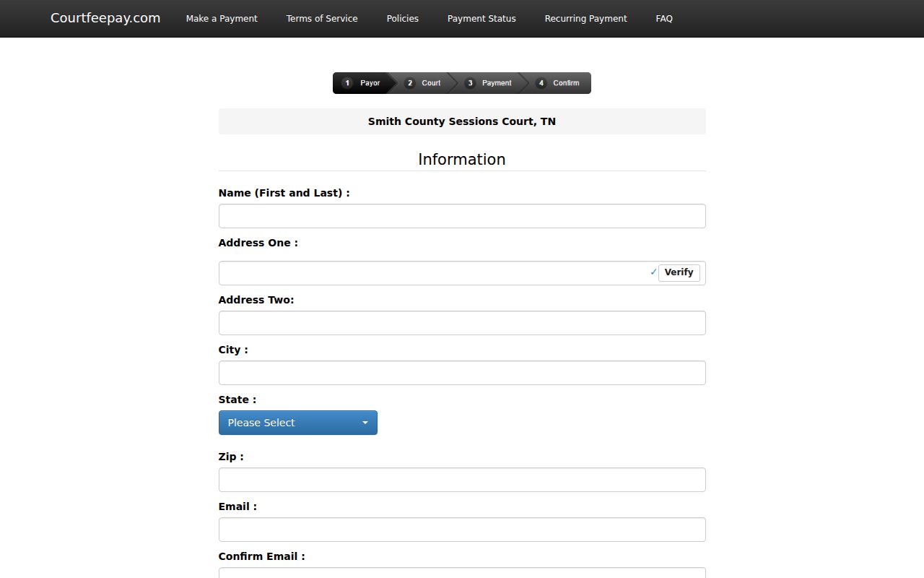
Task: Focus the Address Two field
Action: (462, 323)
